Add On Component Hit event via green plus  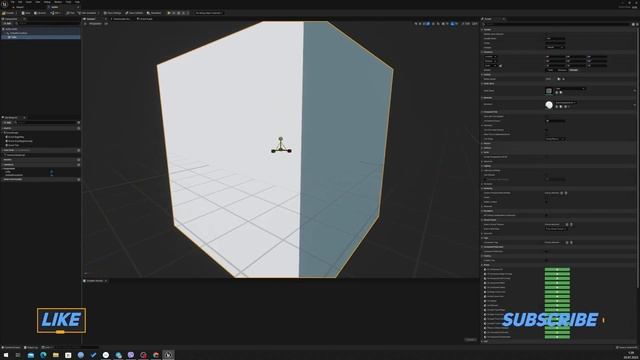tap(557, 269)
